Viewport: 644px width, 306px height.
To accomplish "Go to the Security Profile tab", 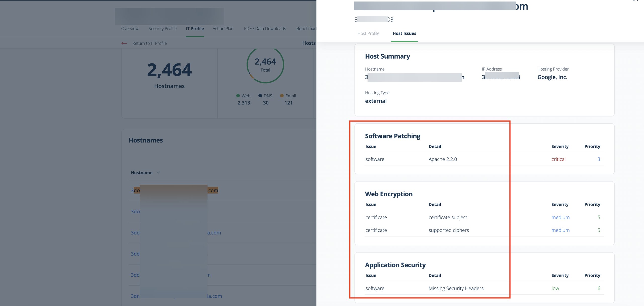I will tap(163, 29).
